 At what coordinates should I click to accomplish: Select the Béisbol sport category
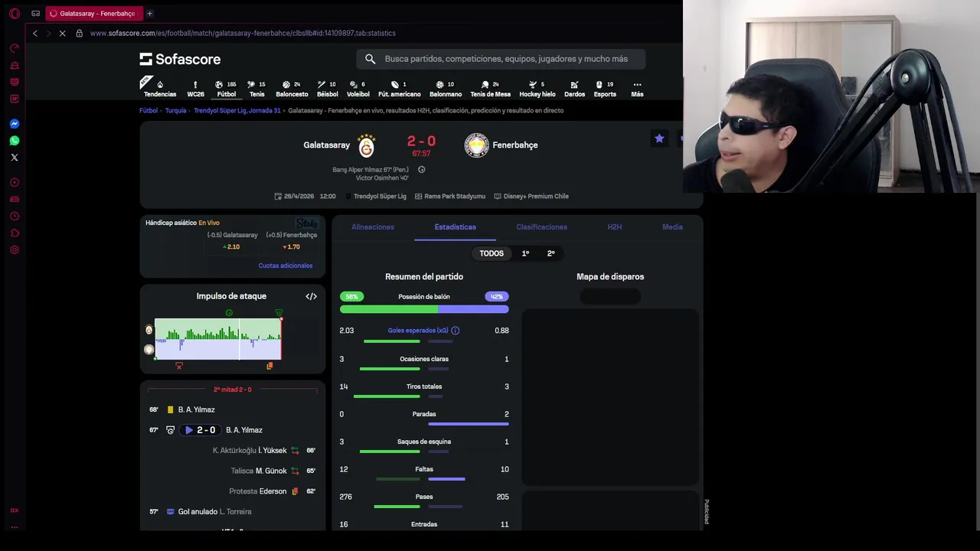(x=328, y=89)
